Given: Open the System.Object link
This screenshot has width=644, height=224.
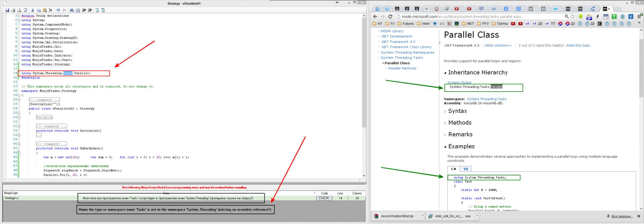Looking at the screenshot, I should pyautogui.click(x=459, y=82).
